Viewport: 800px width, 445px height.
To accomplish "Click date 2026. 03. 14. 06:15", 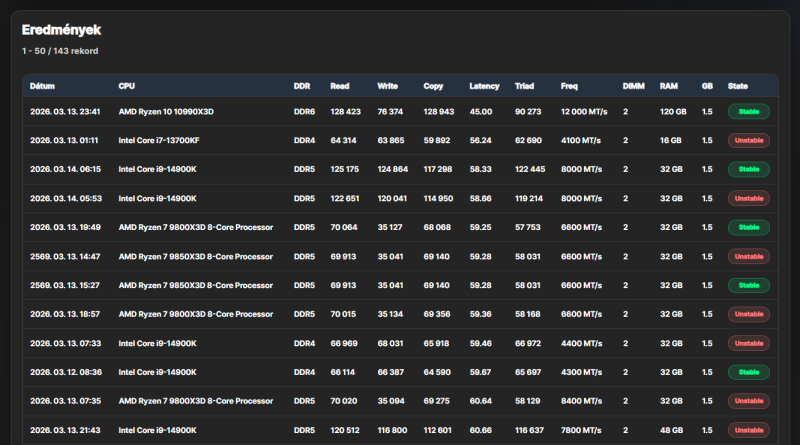I will [x=65, y=169].
